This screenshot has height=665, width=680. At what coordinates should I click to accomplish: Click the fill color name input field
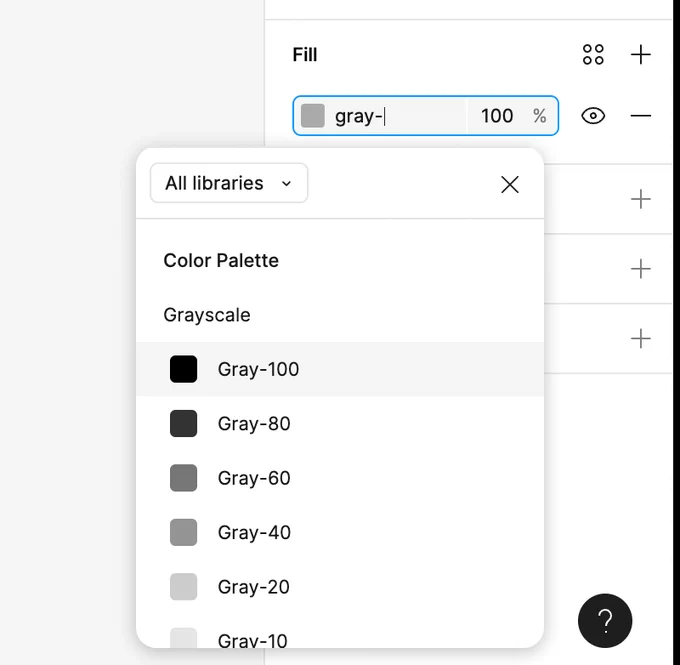point(398,116)
